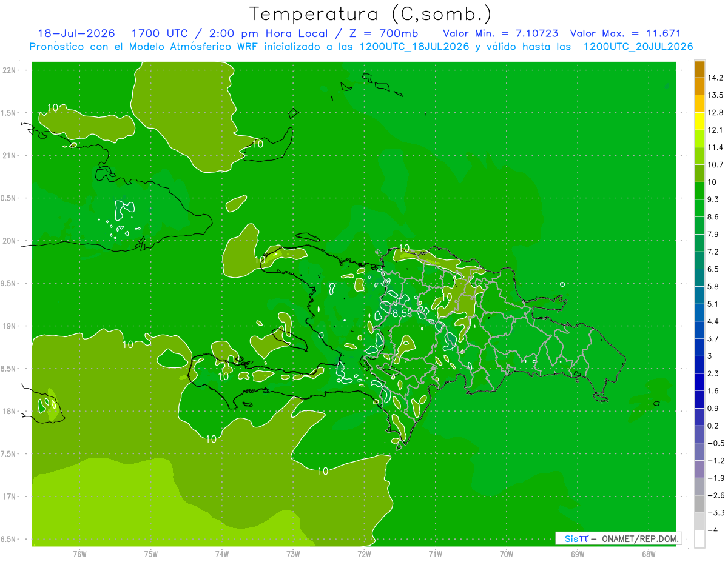
Task: Click the "4.4" colorbar label
Action: [x=713, y=321]
